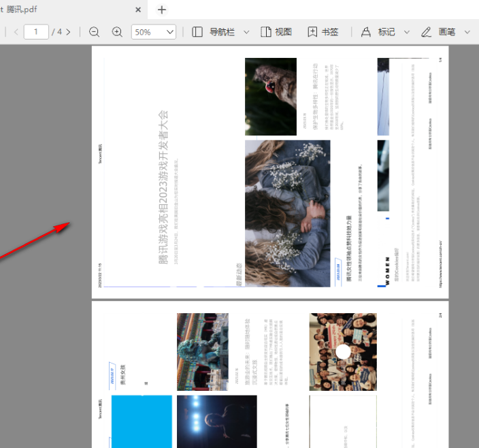Screen dimensions: 479x448
Task: Toggle the 导航栏 navigation panel icon
Action: coord(197,32)
